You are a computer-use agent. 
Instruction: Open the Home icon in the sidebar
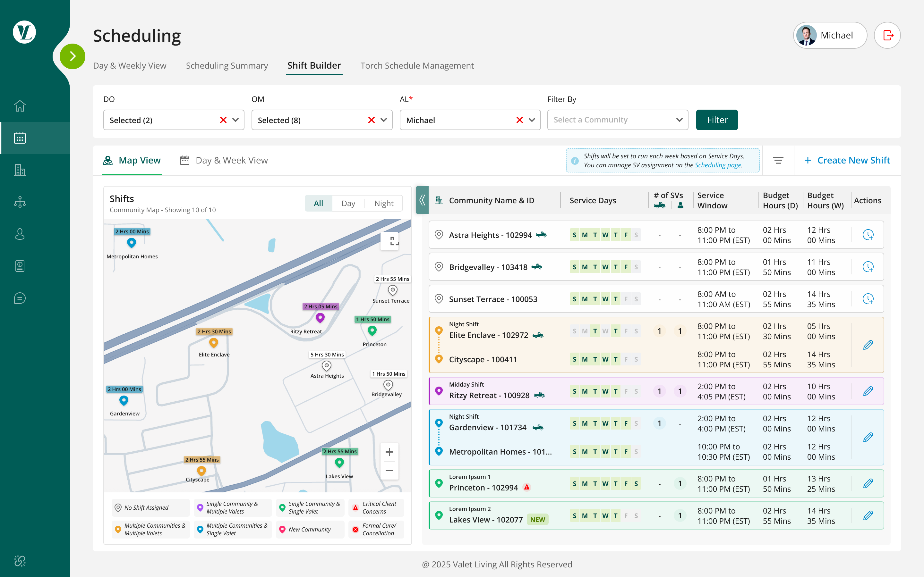(x=20, y=106)
